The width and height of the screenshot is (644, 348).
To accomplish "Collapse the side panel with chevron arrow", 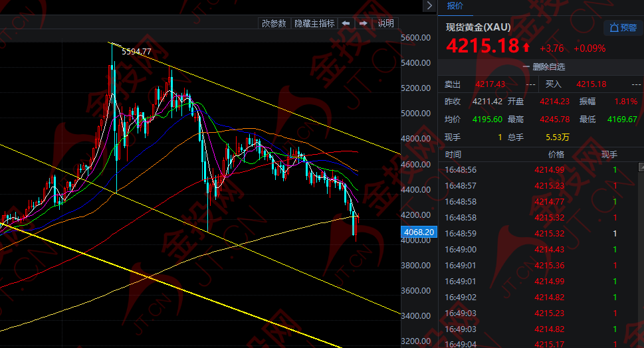I will pos(429,6).
